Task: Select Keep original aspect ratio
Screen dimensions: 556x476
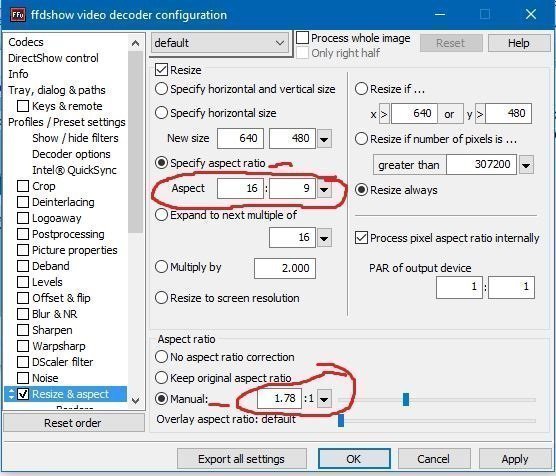Action: click(x=161, y=378)
